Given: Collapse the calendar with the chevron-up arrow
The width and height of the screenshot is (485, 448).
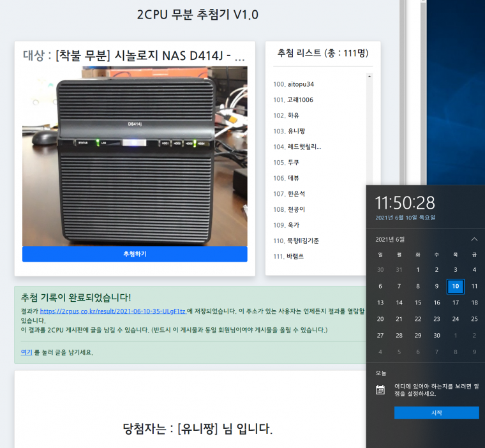Looking at the screenshot, I should pos(474,239).
